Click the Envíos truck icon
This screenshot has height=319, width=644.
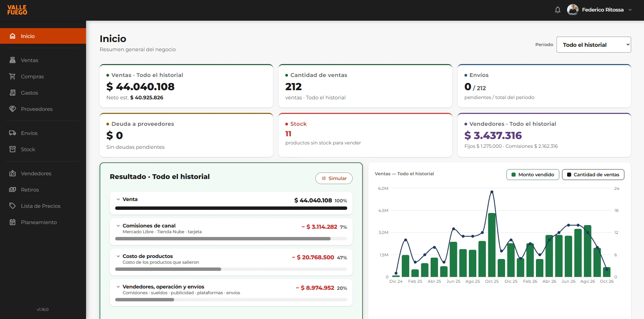pyautogui.click(x=13, y=133)
